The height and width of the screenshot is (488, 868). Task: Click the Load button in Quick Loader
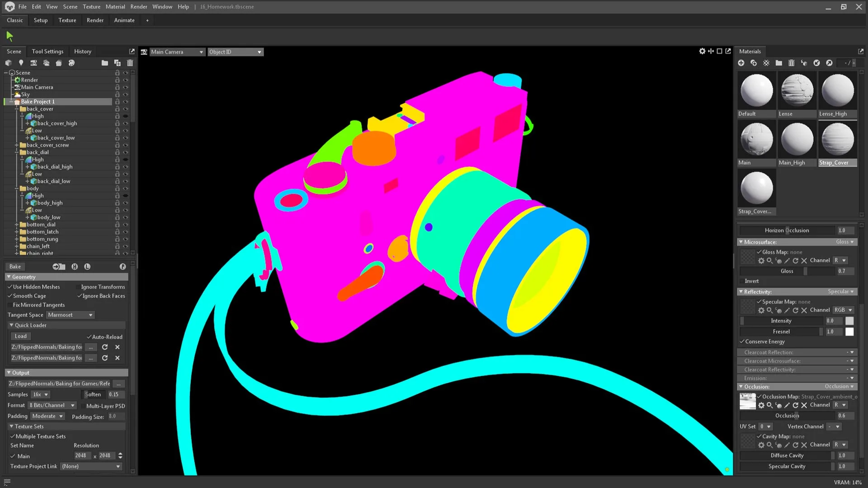pyautogui.click(x=21, y=336)
